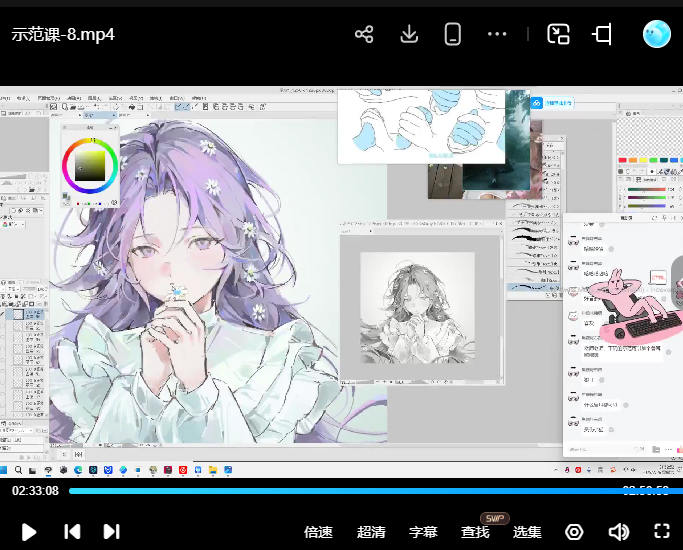
Task: Click the 查找 search button
Action: (475, 532)
